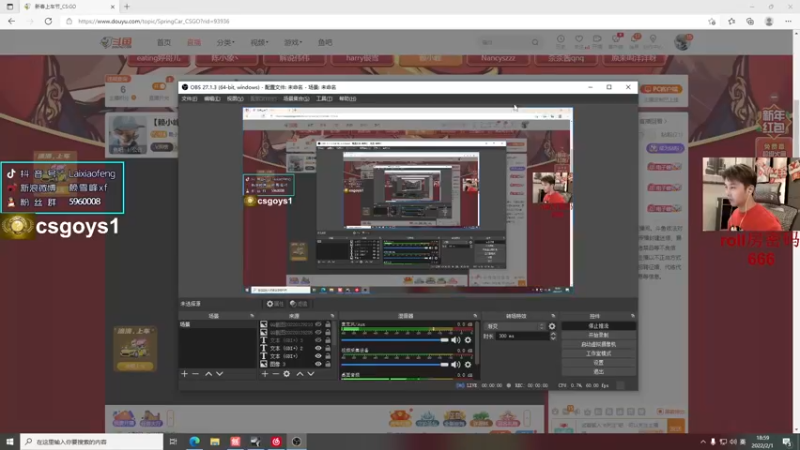Image resolution: width=800 pixels, height=450 pixels.
Task: Open Microsoft Edge from the taskbar
Action: (x=194, y=441)
